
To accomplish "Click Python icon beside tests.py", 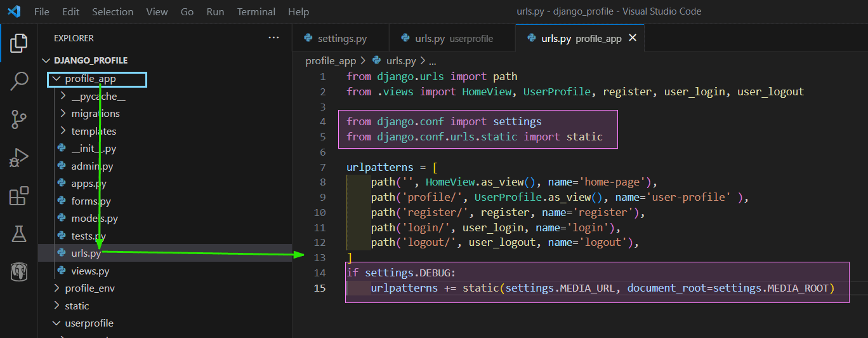I will point(62,236).
